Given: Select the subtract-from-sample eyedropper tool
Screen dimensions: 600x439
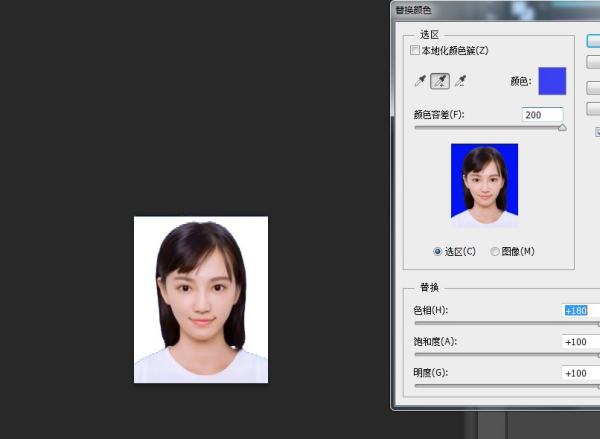Looking at the screenshot, I should tap(461, 82).
